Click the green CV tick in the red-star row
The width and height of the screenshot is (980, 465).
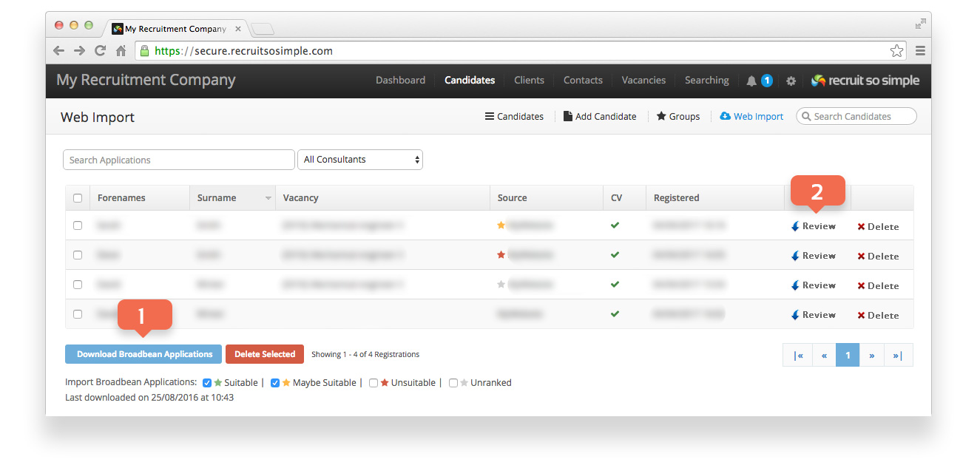pos(615,255)
